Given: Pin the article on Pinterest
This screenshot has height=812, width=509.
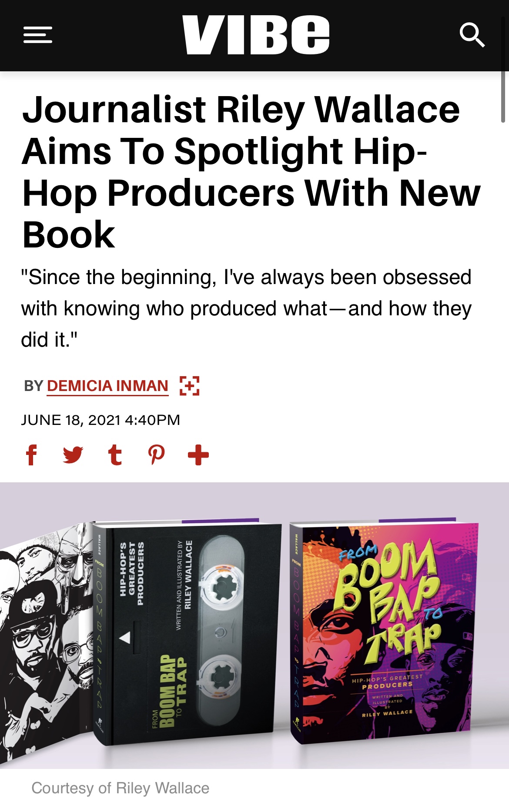Looking at the screenshot, I should 157,455.
